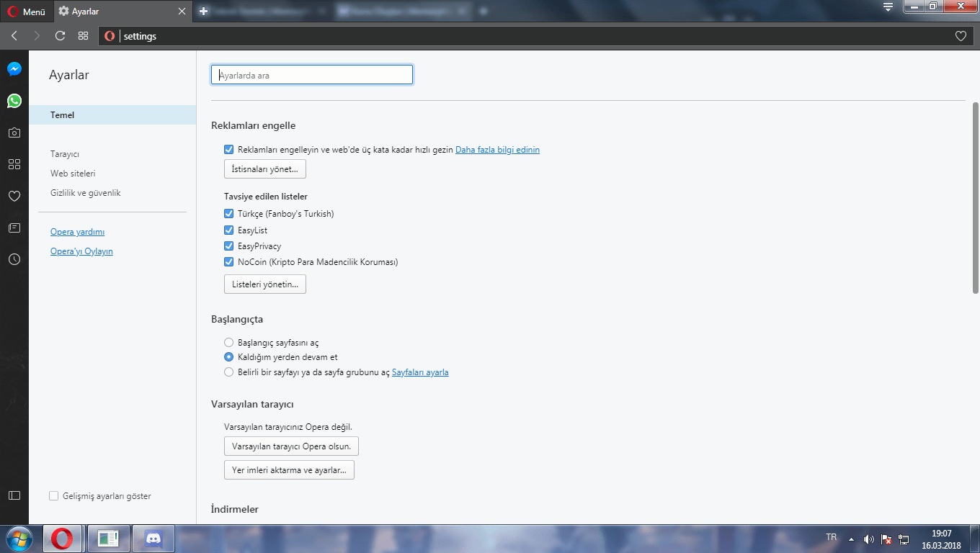
Task: Open the Tarayıcı settings section
Action: tap(65, 154)
